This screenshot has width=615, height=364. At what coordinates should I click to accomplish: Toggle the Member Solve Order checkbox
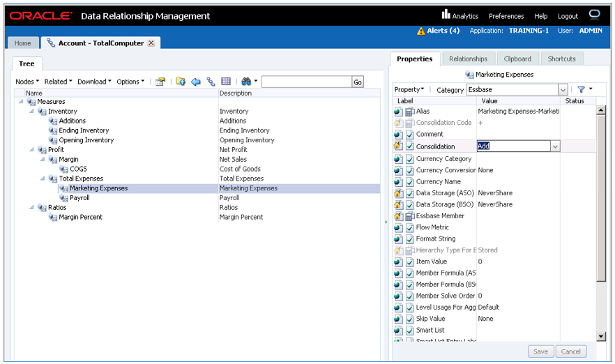pos(410,296)
